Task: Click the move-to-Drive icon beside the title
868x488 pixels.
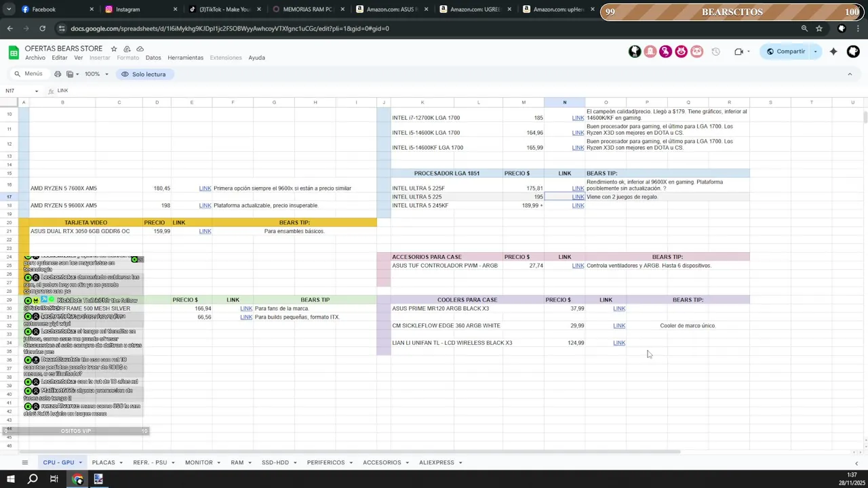Action: (127, 49)
